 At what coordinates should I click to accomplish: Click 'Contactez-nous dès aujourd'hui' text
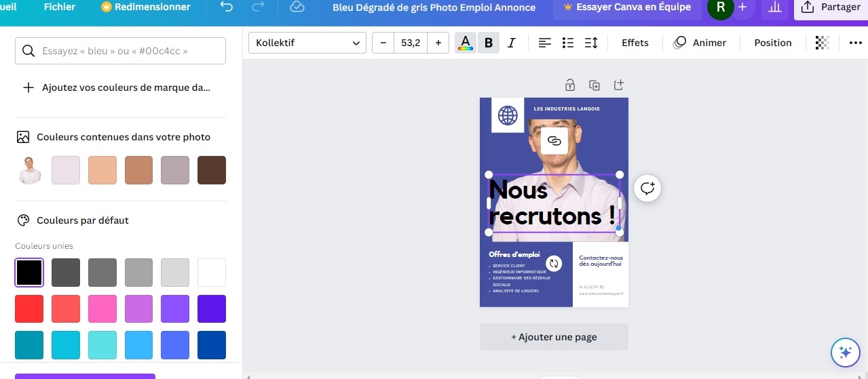(601, 261)
